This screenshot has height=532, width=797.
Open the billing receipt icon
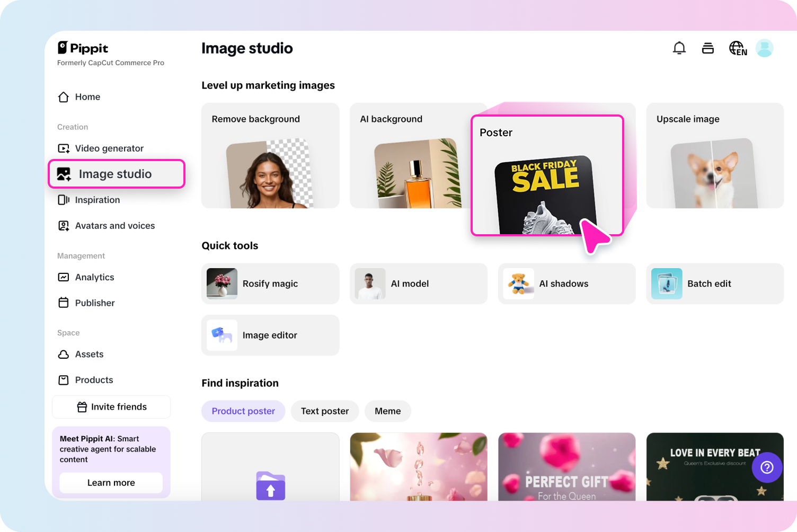coord(708,48)
